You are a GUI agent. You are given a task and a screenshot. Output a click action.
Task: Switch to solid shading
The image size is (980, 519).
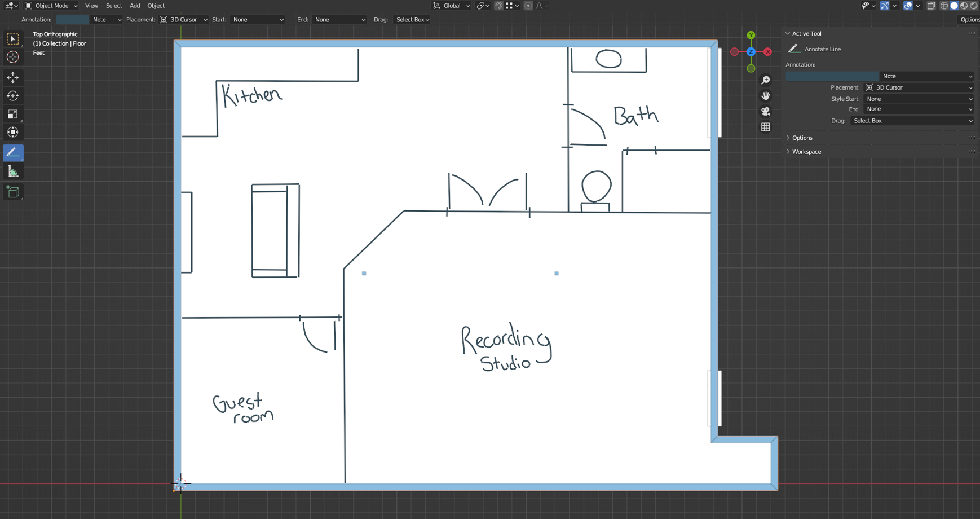(x=954, y=6)
